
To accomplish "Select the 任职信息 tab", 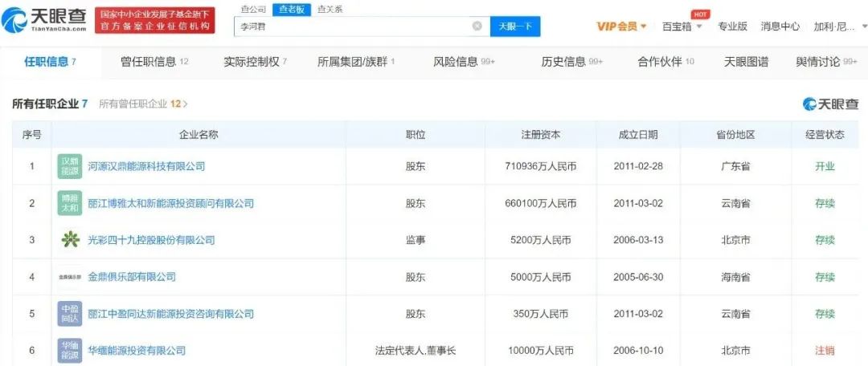I will click(x=51, y=62).
